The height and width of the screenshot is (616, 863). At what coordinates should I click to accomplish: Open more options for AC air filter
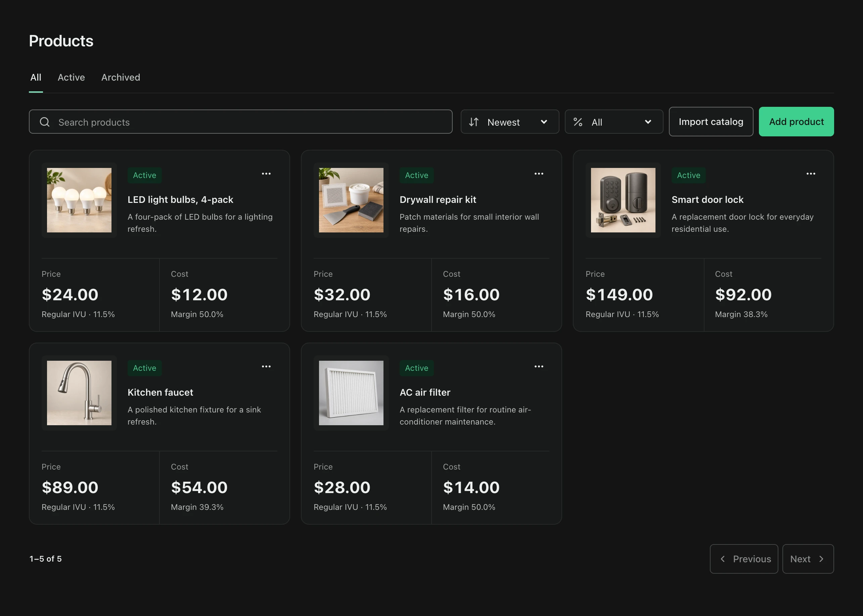[x=539, y=366]
